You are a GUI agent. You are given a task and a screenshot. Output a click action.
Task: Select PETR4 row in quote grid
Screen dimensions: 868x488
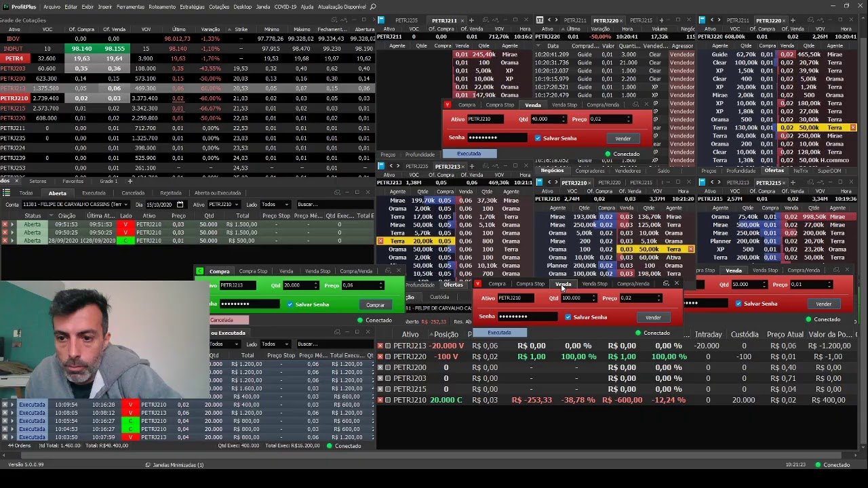(x=188, y=58)
